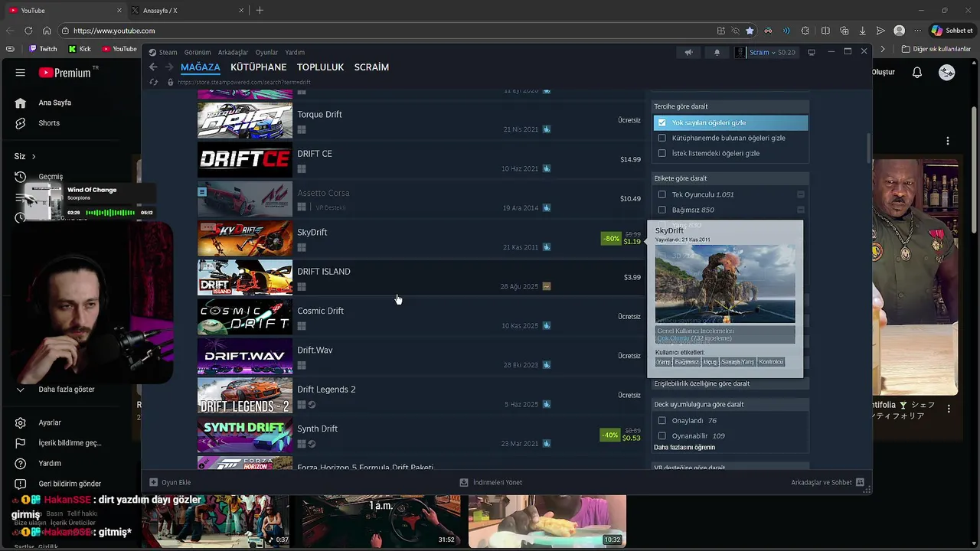Check the Tek Oyunculu tag filter
The height and width of the screenshot is (551, 980).
662,194
